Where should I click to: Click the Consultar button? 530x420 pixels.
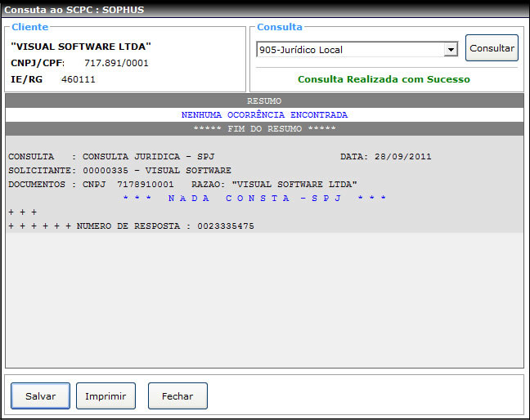(492, 48)
